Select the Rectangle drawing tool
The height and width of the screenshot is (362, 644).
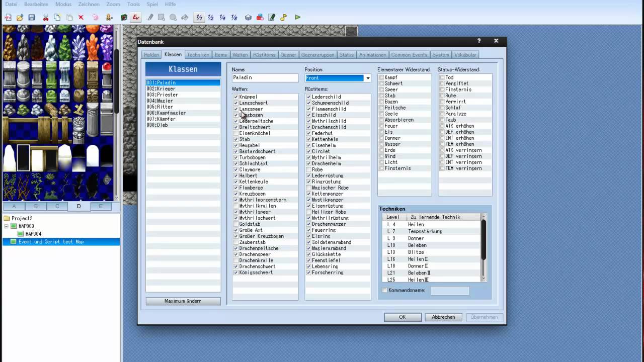162,17
